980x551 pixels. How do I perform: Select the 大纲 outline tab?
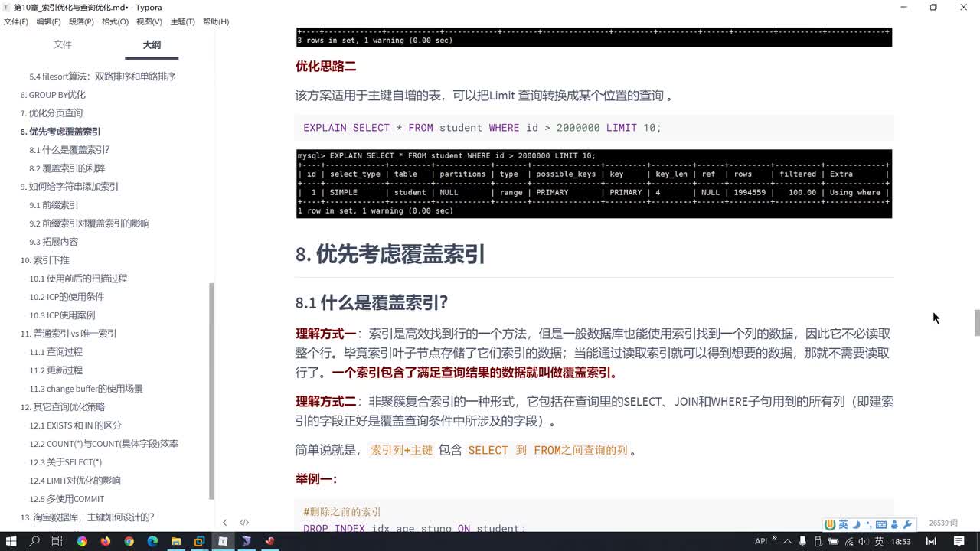coord(152,45)
